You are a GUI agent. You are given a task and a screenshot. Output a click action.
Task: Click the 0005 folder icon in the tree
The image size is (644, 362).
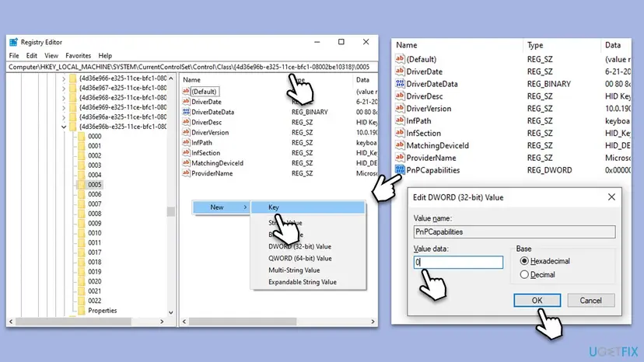(82, 184)
